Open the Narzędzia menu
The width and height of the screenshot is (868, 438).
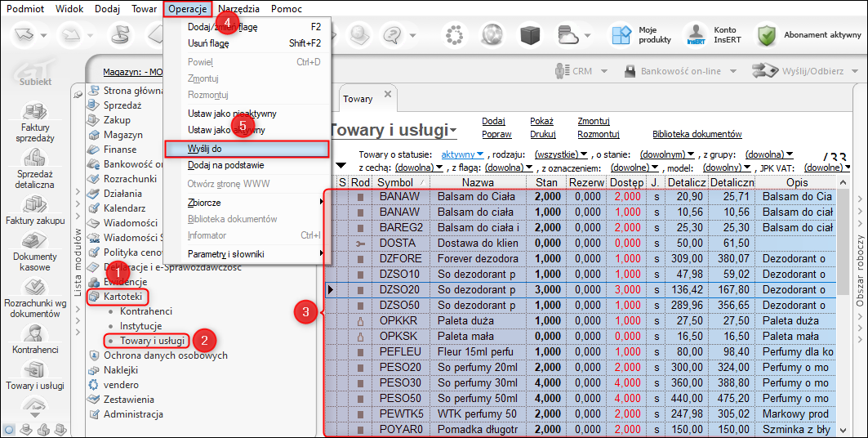point(238,9)
